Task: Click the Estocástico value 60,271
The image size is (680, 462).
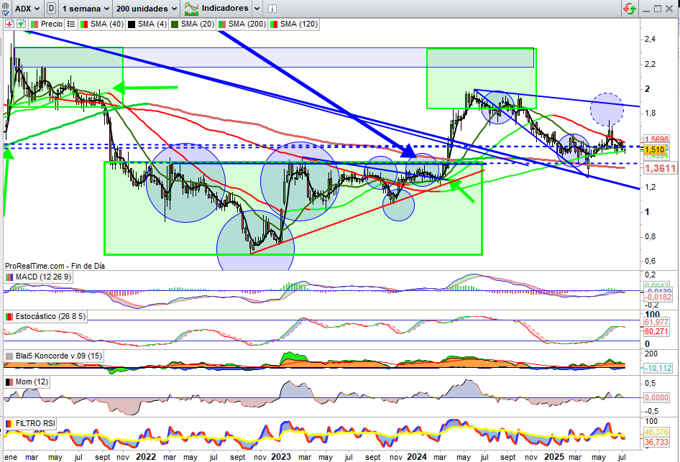Action: coord(658,331)
